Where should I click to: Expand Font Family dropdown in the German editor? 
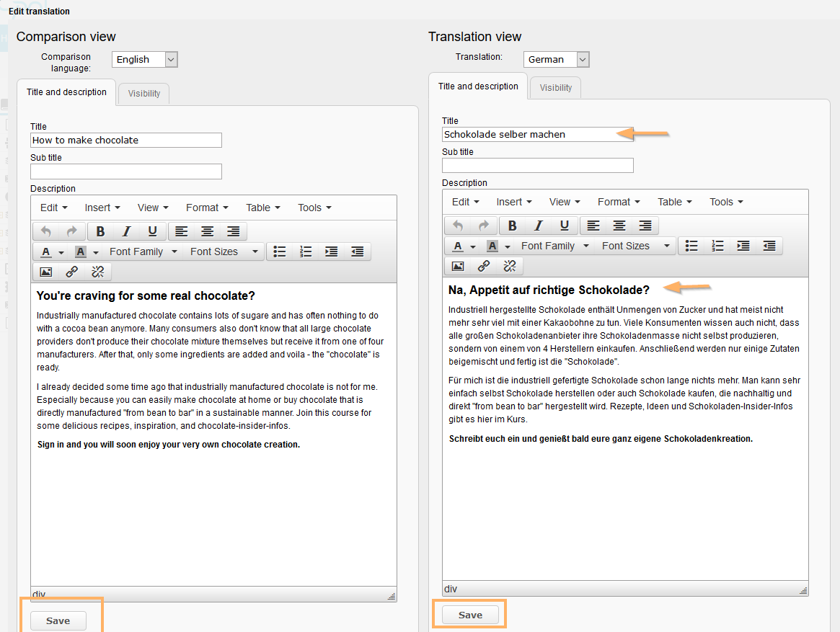click(554, 246)
